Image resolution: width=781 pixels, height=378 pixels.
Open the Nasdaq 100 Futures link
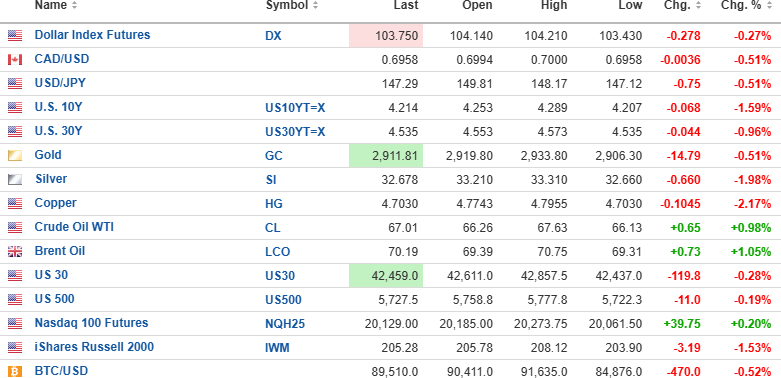pos(91,323)
